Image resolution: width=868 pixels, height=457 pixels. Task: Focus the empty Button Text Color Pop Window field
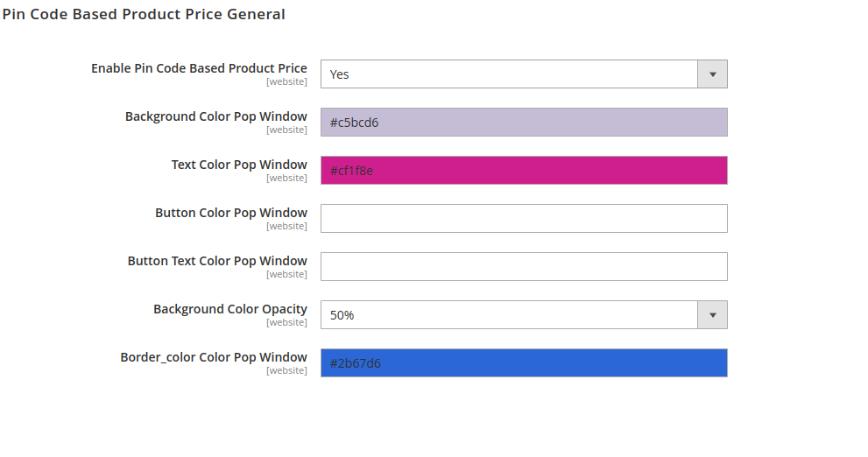coord(524,267)
